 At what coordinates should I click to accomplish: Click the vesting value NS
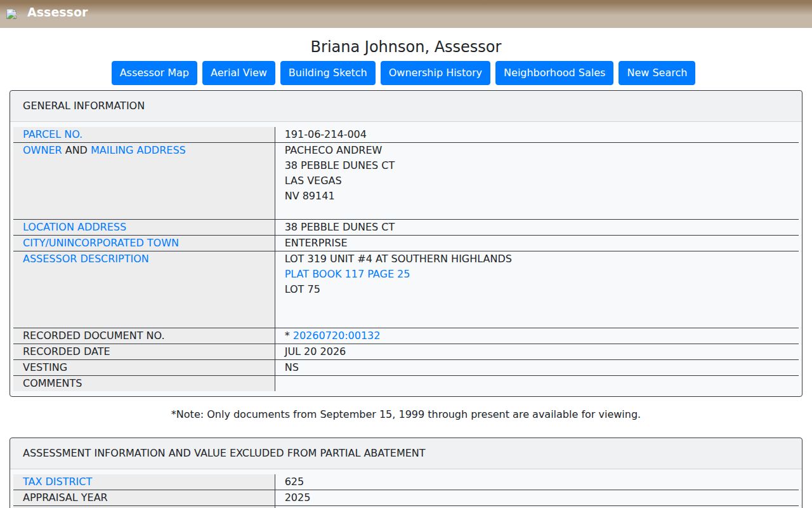click(x=292, y=368)
